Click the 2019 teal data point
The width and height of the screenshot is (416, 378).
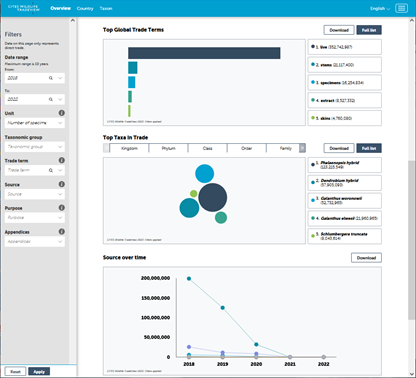[x=223, y=308]
